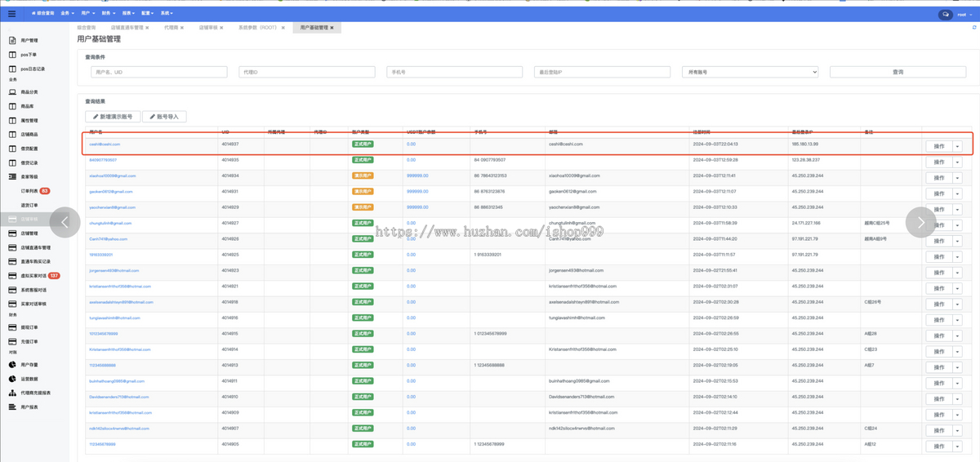Open the 报表 dropdown menu
This screenshot has width=980, height=462.
(129, 13)
